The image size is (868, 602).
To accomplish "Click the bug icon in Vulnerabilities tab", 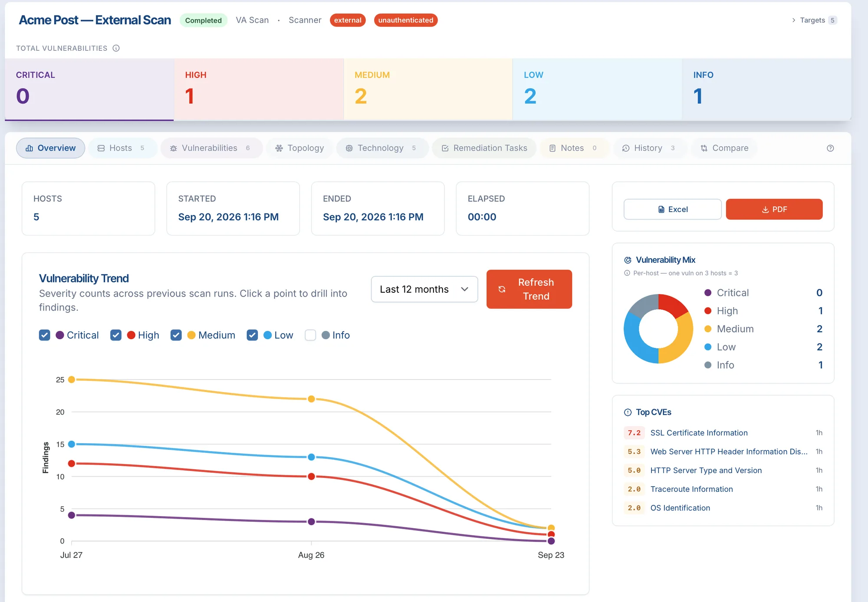I will (174, 148).
